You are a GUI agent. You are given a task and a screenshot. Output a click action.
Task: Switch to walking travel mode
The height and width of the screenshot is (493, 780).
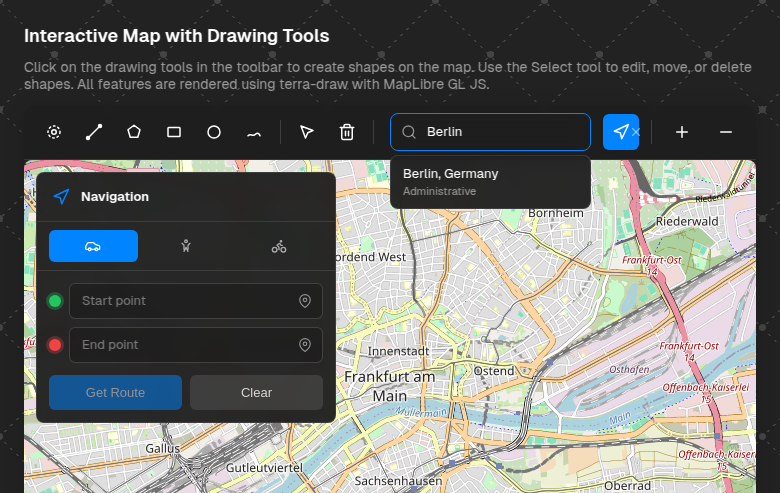tap(185, 246)
